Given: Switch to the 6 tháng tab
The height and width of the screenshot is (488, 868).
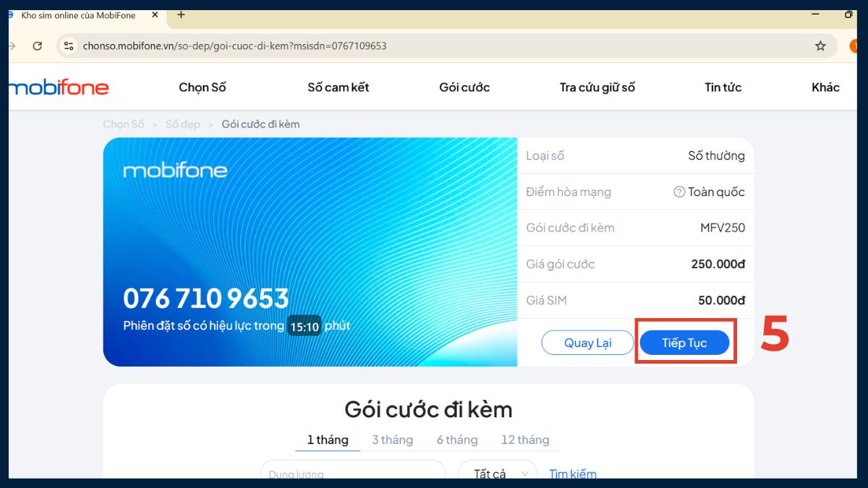Looking at the screenshot, I should pos(457,440).
